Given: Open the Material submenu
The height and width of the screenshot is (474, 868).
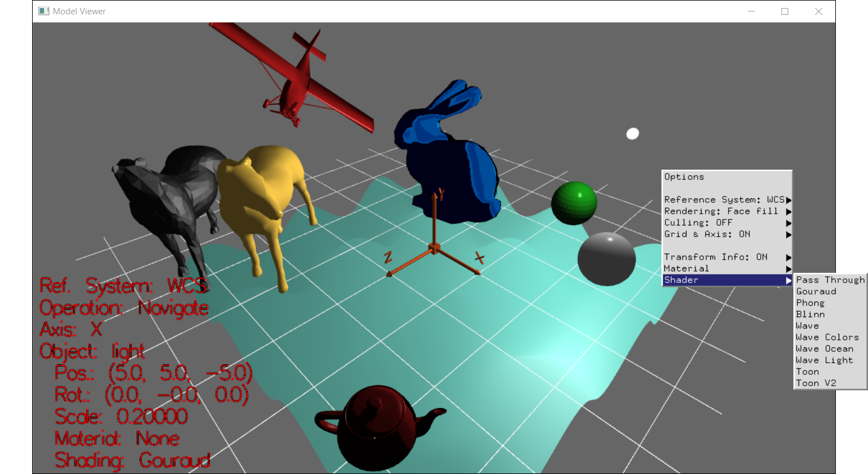Looking at the screenshot, I should pos(727,268).
